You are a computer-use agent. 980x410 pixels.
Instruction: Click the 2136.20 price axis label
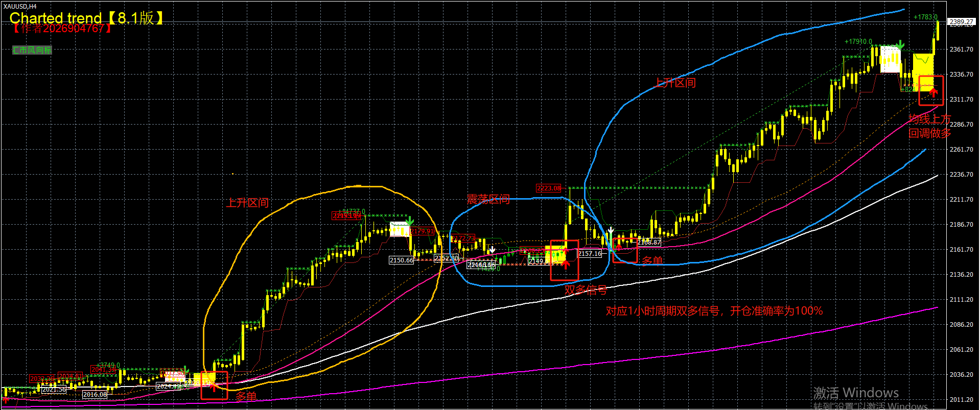(961, 275)
